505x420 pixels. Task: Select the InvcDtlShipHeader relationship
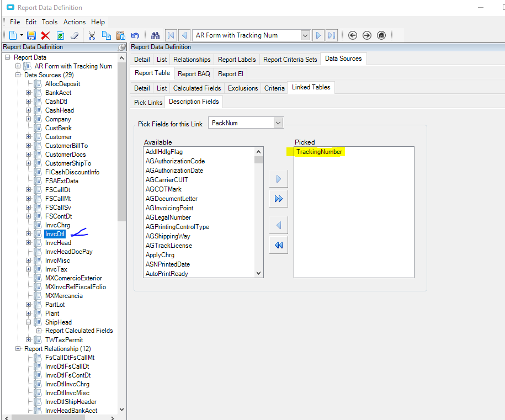pyautogui.click(x=71, y=402)
